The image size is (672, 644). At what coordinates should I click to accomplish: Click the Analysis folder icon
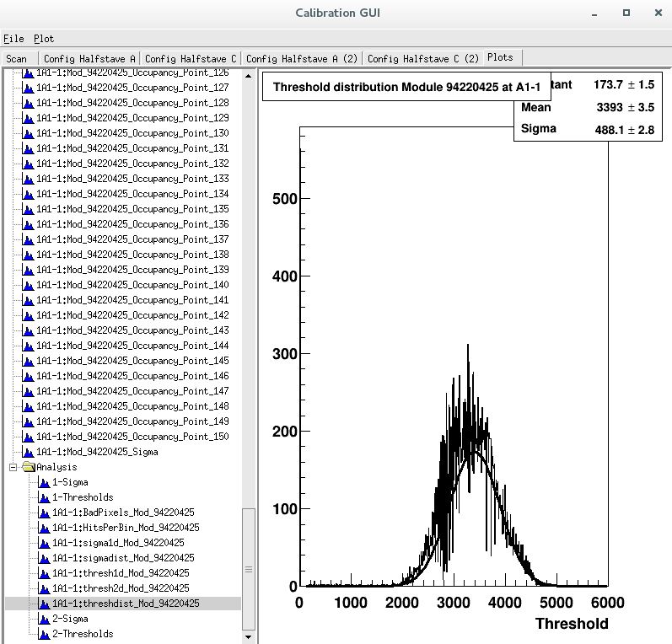(29, 467)
